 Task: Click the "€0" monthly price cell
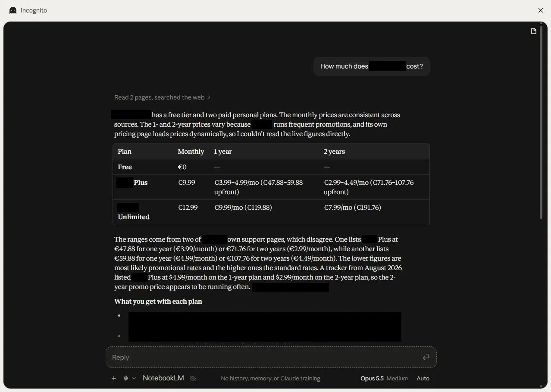(183, 167)
